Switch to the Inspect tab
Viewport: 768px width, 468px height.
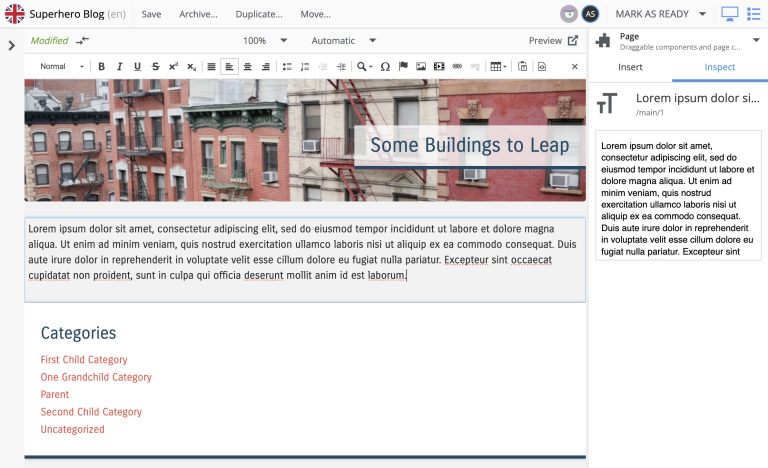coord(720,67)
